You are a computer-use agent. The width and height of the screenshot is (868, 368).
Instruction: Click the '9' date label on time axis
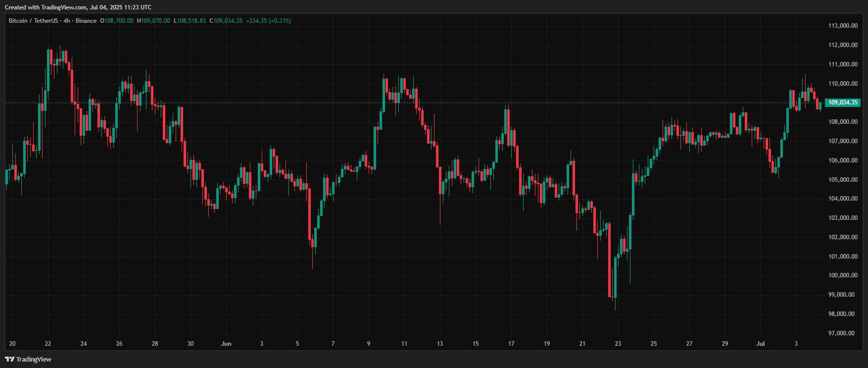click(369, 344)
